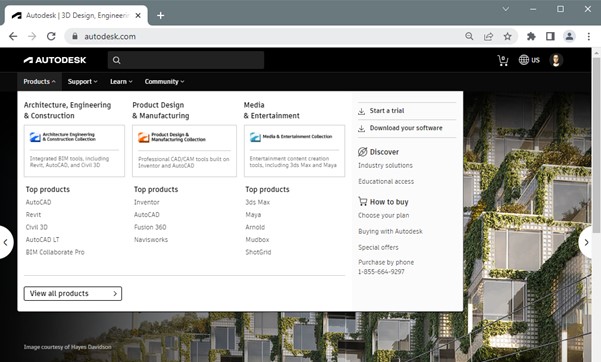Open Media & Entertainment Collection card
The height and width of the screenshot is (362, 601).
(294, 151)
